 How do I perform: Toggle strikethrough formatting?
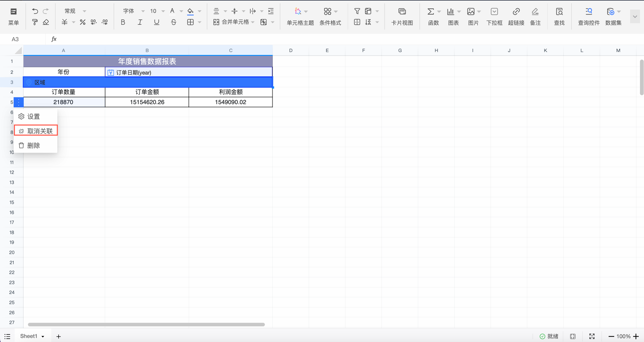[x=174, y=22]
